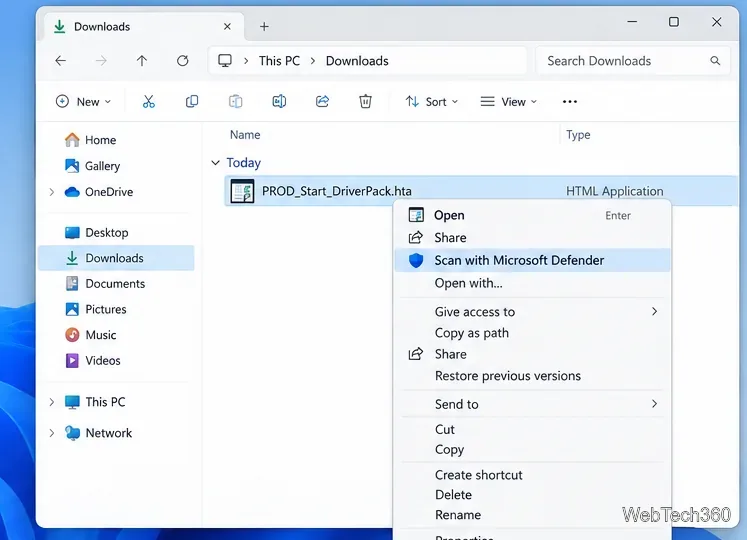747x540 pixels.
Task: Click the Rename toolbar icon
Action: [x=279, y=101]
